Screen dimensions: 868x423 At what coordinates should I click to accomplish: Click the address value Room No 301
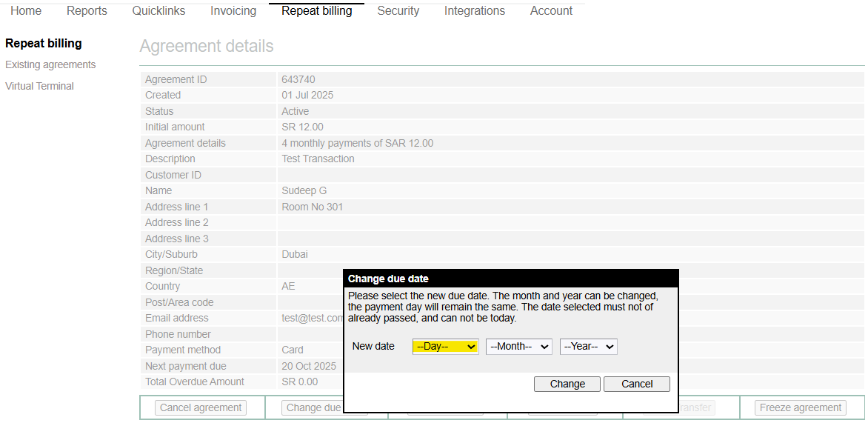pyautogui.click(x=313, y=207)
